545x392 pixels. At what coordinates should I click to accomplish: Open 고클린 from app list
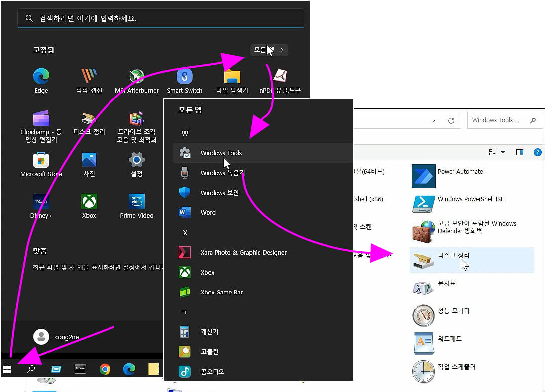coord(263,352)
